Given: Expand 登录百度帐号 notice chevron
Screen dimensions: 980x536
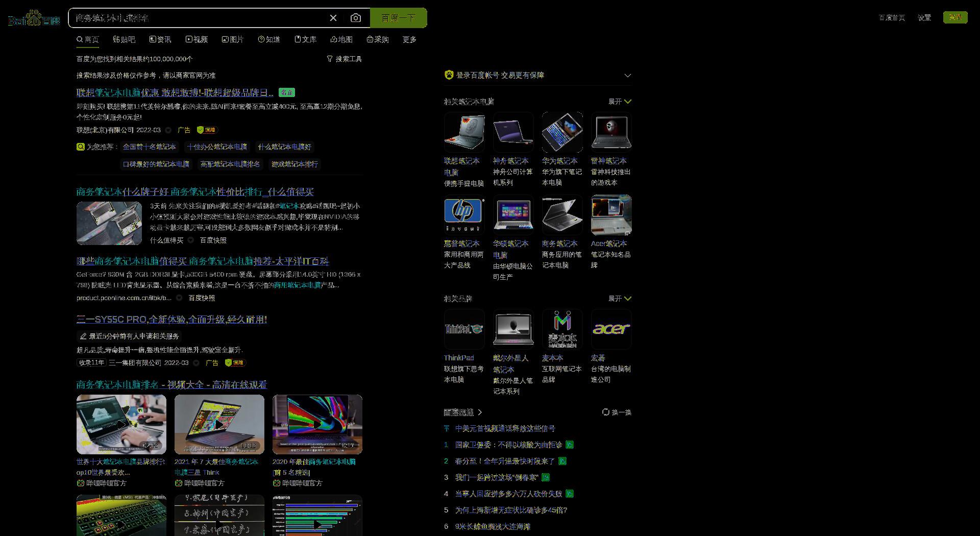Looking at the screenshot, I should (628, 75).
